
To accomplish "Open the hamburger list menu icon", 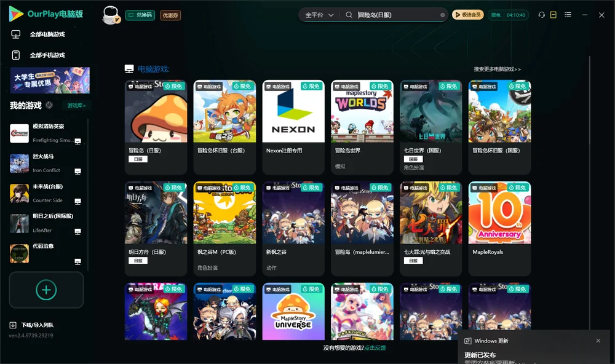I will (568, 15).
